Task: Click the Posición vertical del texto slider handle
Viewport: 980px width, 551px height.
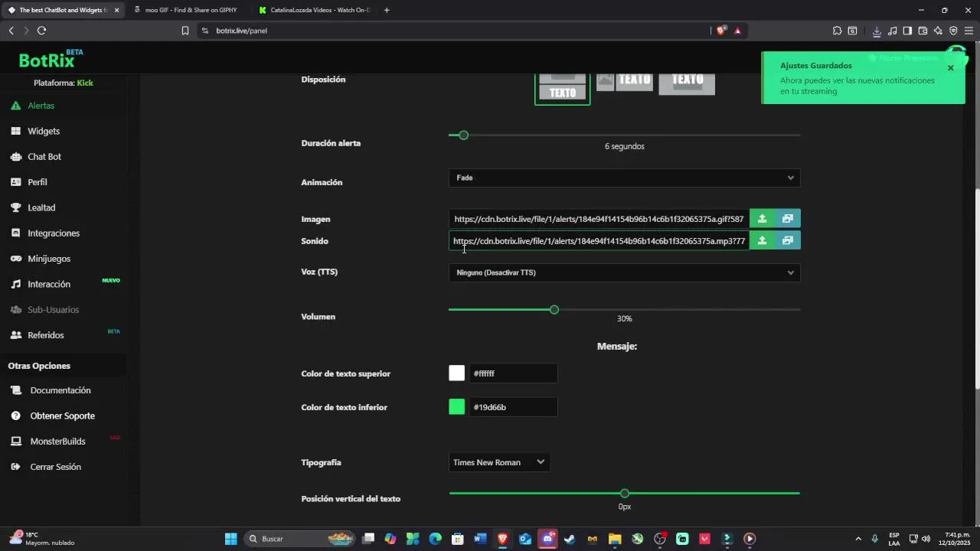Action: 625,494
